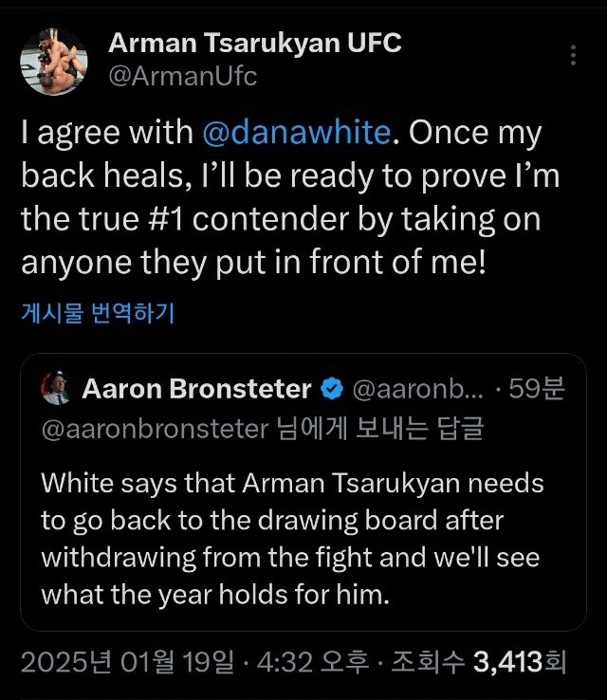Screen dimensions: 607x700
Task: Open the @ArmanUfc handle
Action: 183,76
